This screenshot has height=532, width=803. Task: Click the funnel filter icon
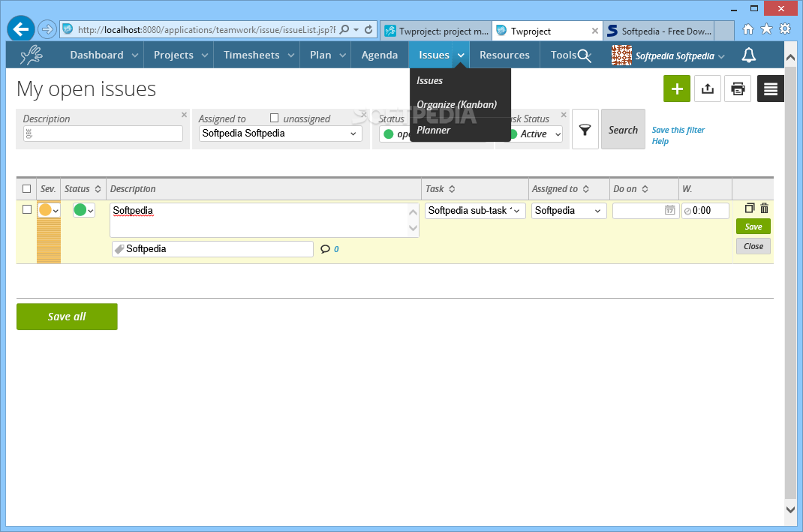click(585, 130)
